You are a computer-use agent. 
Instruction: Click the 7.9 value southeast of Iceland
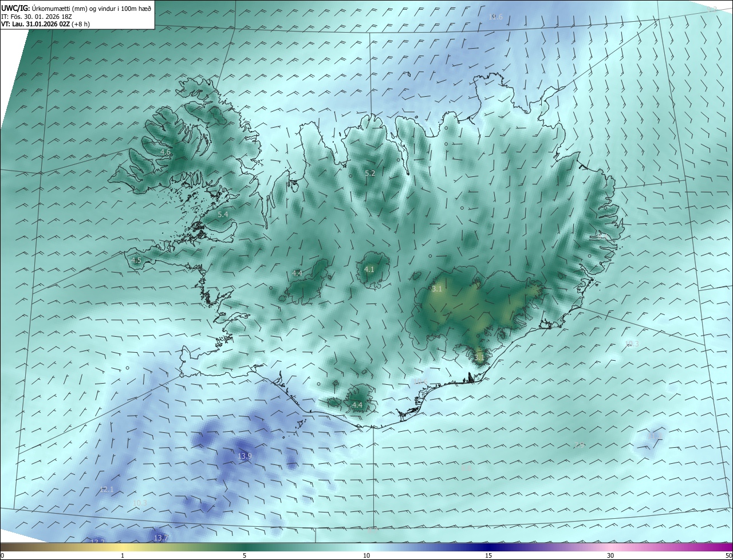580,445
